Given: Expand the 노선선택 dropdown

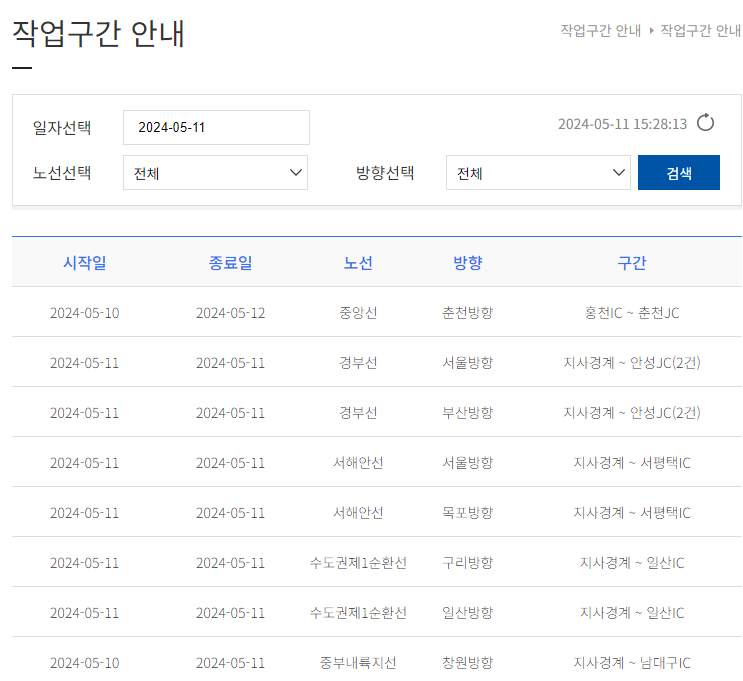Looking at the screenshot, I should point(216,173).
